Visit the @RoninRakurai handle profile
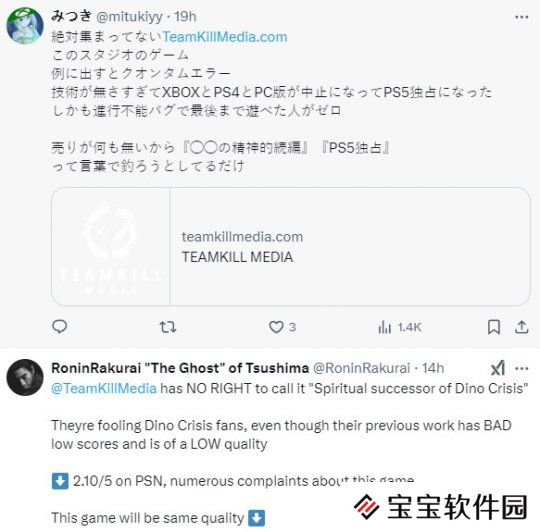Viewport: 540px width, 532px height. coord(362,368)
